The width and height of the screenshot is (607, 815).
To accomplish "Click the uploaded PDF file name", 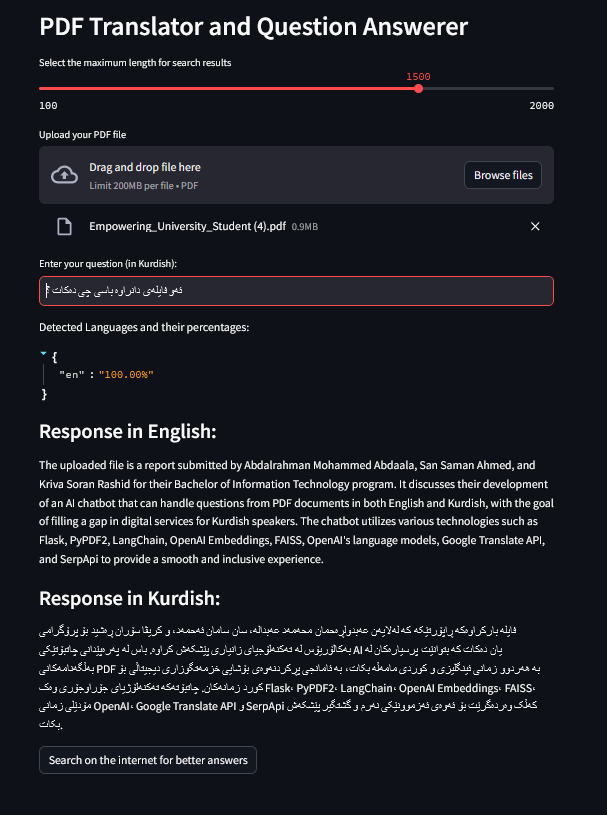I will click(x=187, y=227).
